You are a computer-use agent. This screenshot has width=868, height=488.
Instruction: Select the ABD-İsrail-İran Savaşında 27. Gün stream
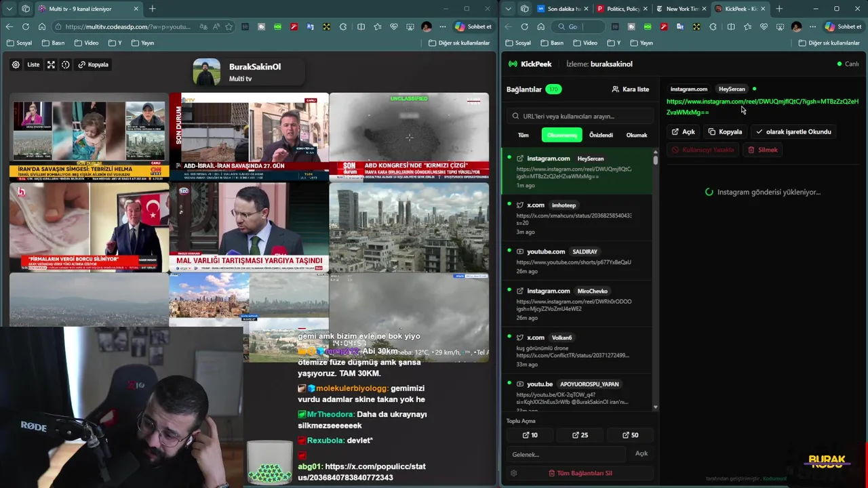249,137
